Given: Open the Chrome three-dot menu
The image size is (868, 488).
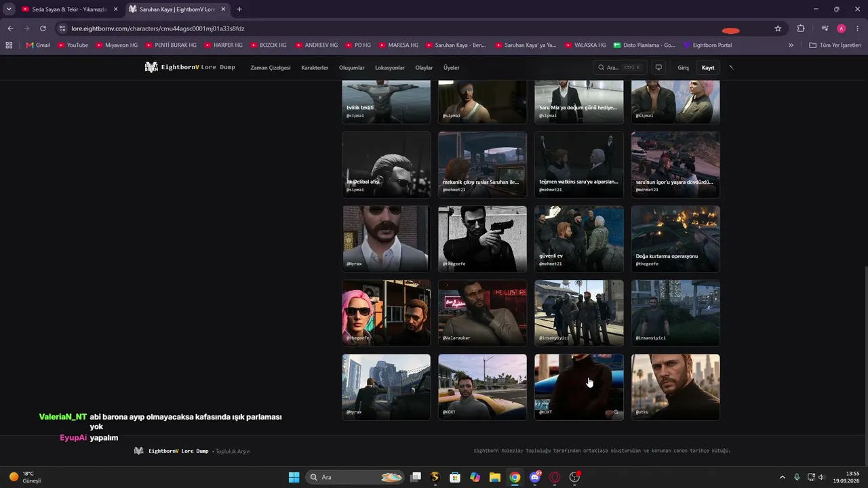Looking at the screenshot, I should pyautogui.click(x=858, y=28).
